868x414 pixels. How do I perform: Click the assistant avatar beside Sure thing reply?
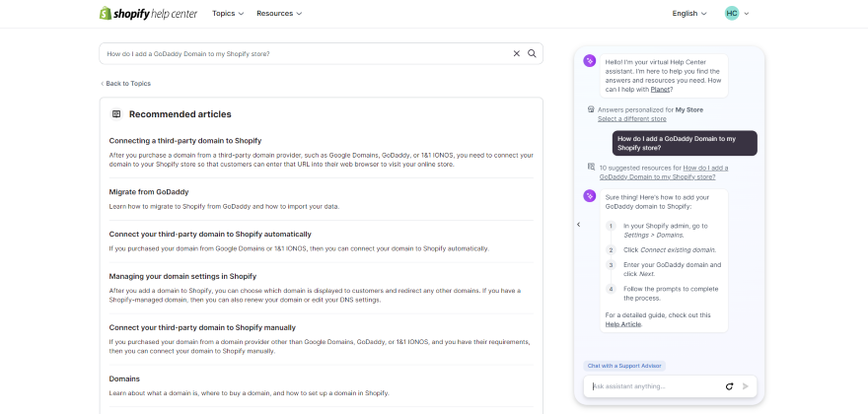coord(590,196)
